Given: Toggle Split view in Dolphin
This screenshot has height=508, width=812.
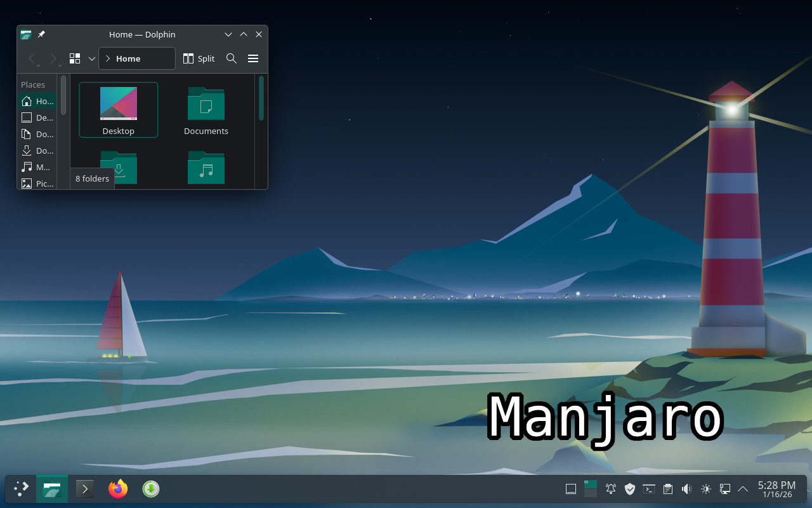Looking at the screenshot, I should (199, 58).
